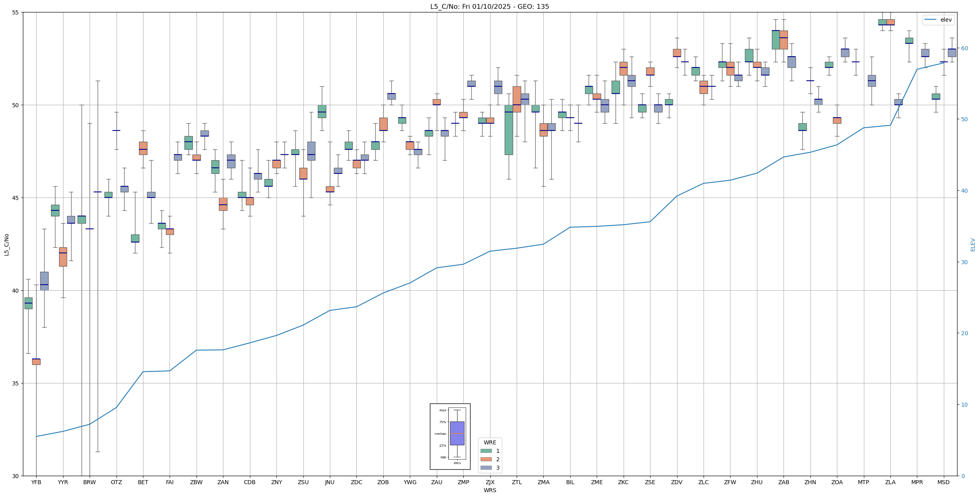The image size is (980, 497).
Task: Click the L5_C/No y-axis label
Action: coord(6,244)
